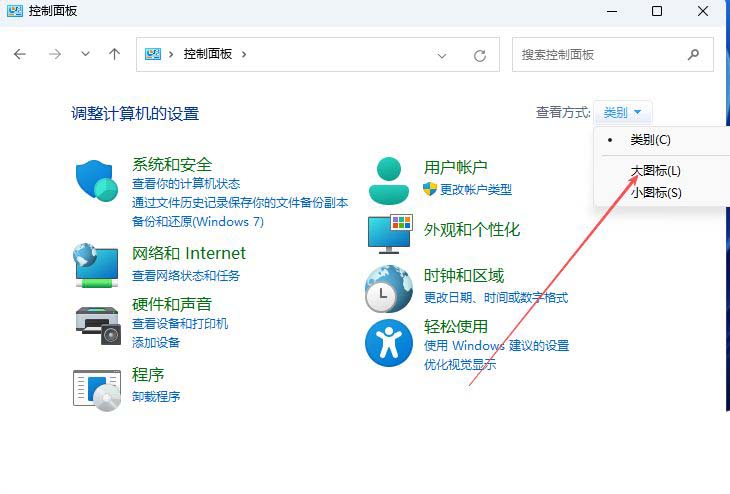Click the Up one level arrow

[115, 54]
